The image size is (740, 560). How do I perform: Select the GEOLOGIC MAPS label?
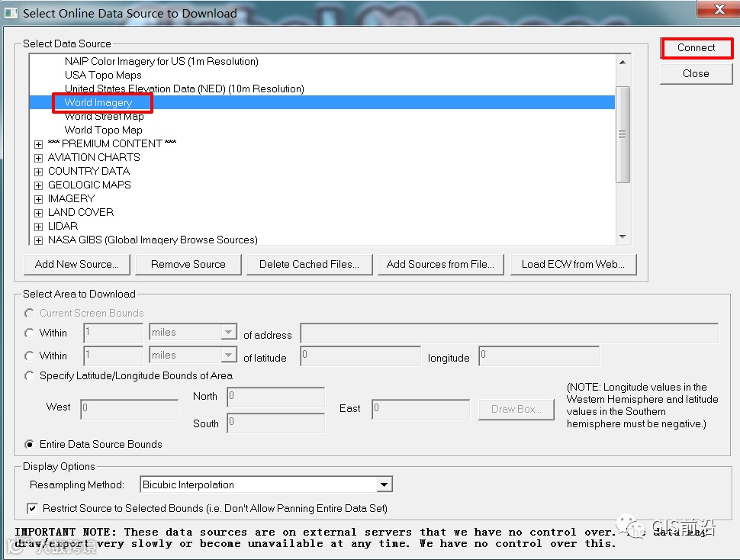pyautogui.click(x=89, y=185)
